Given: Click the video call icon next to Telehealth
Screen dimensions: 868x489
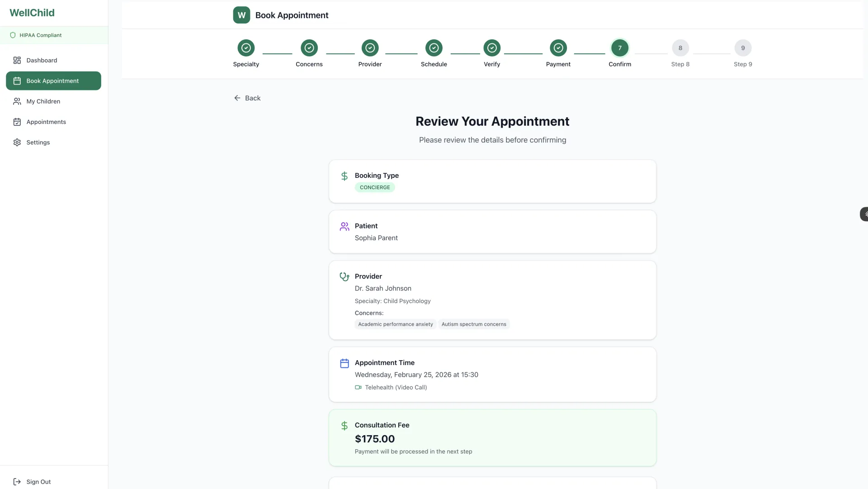Looking at the screenshot, I should click(x=358, y=387).
